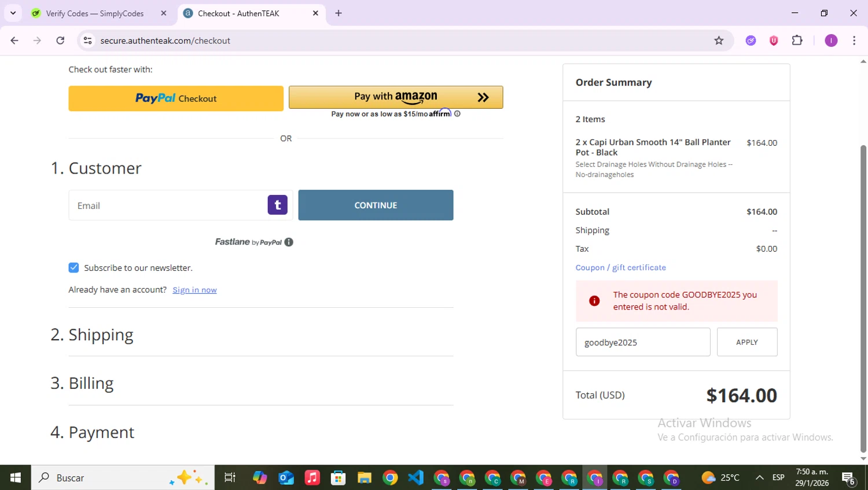Screen dimensions: 868x490
Task: View site information icon in address bar
Action: coord(88,40)
